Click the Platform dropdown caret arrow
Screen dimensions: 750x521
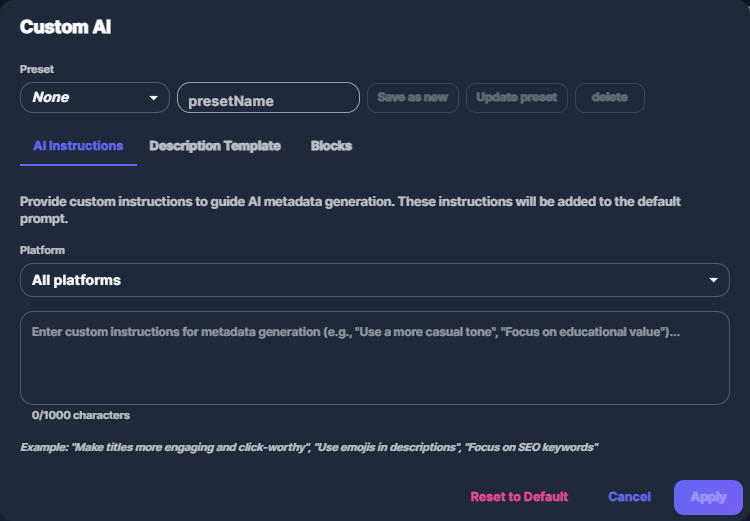713,280
